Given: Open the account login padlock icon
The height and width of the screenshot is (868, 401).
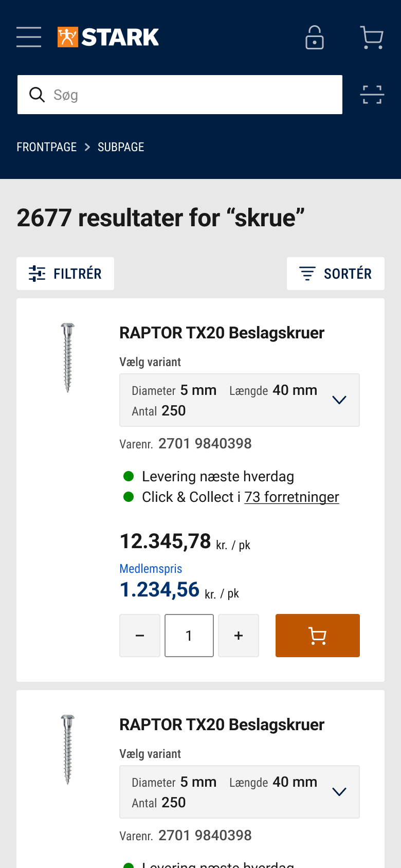Looking at the screenshot, I should pos(315,38).
